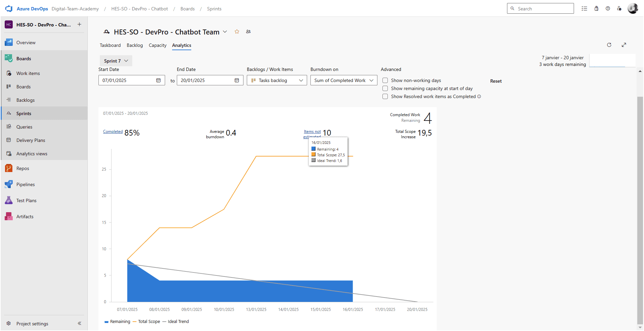
Task: Click the Completed link
Action: [113, 132]
